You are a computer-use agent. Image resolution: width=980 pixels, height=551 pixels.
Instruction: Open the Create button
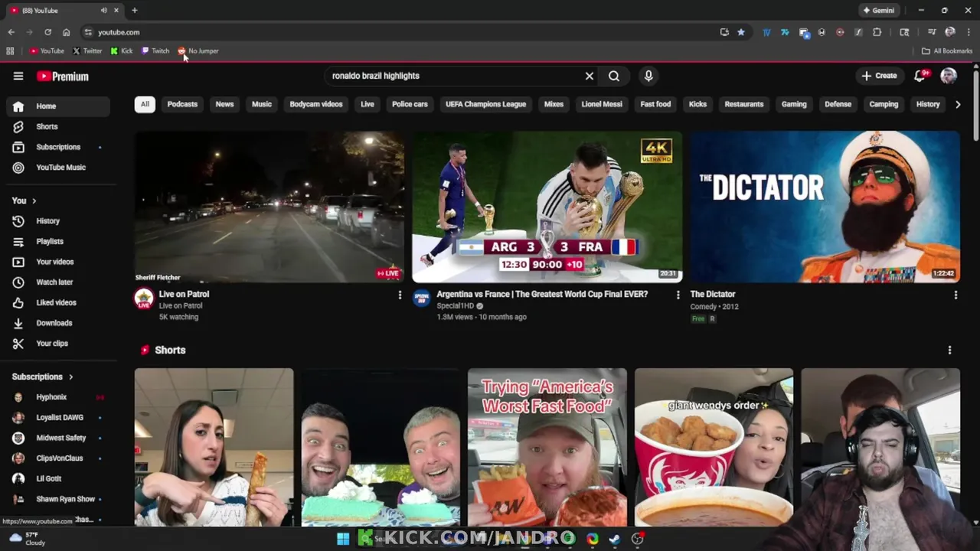(879, 76)
